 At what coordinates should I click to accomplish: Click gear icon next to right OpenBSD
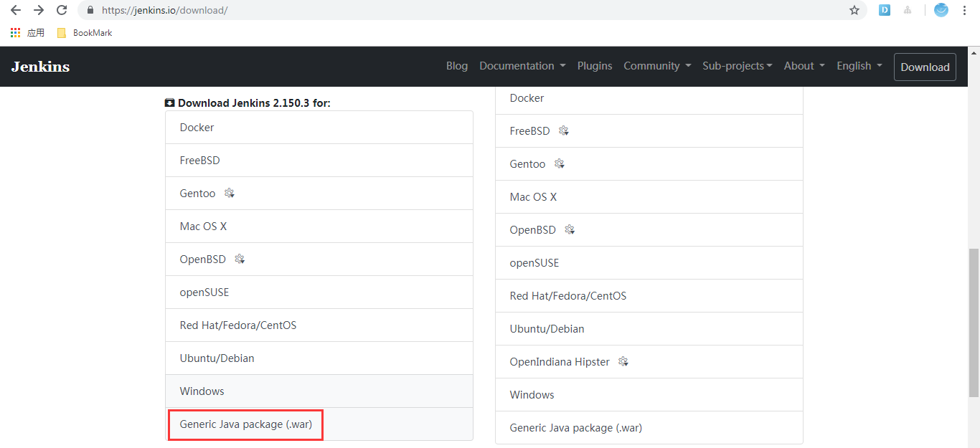(570, 230)
